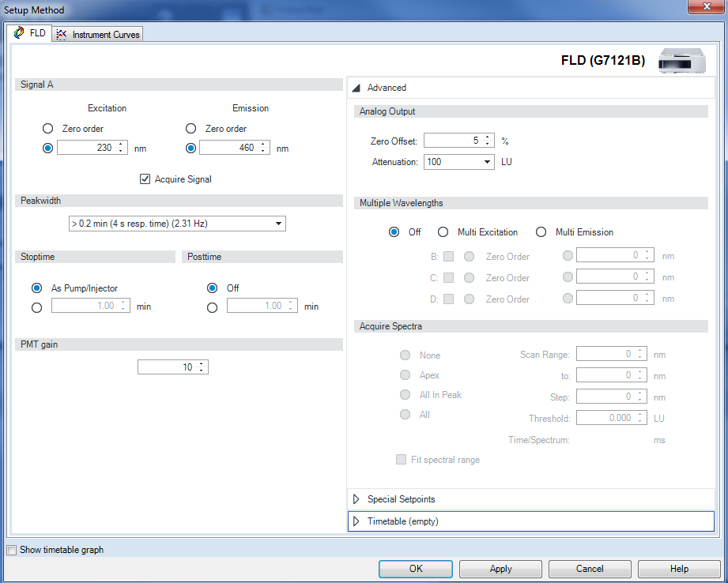Turn Posttime Off
Screen dimensions: 728x583
click(x=212, y=288)
